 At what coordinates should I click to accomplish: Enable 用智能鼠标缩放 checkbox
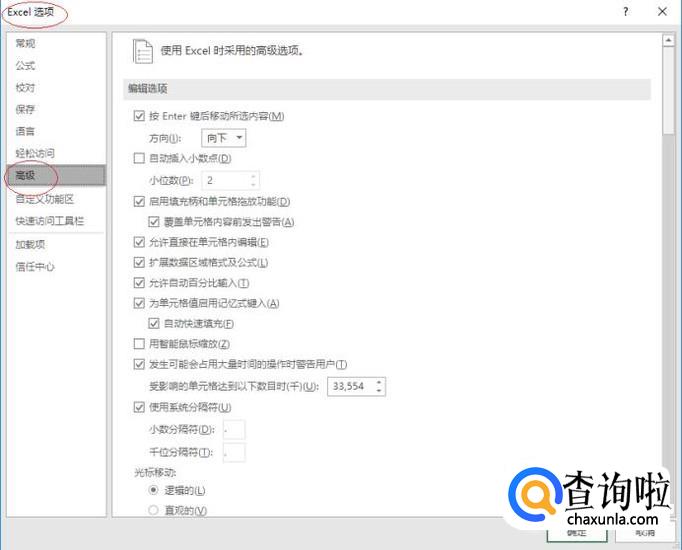(x=139, y=344)
